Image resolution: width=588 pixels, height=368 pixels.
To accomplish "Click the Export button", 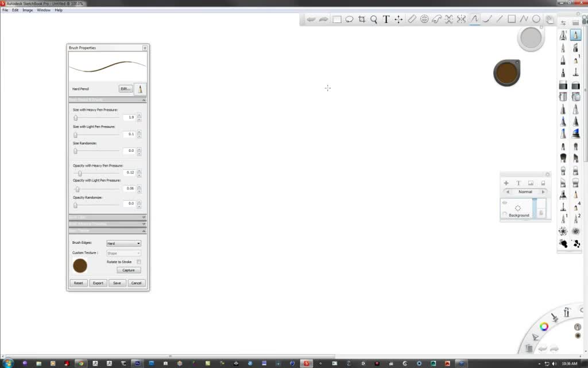I will click(98, 283).
